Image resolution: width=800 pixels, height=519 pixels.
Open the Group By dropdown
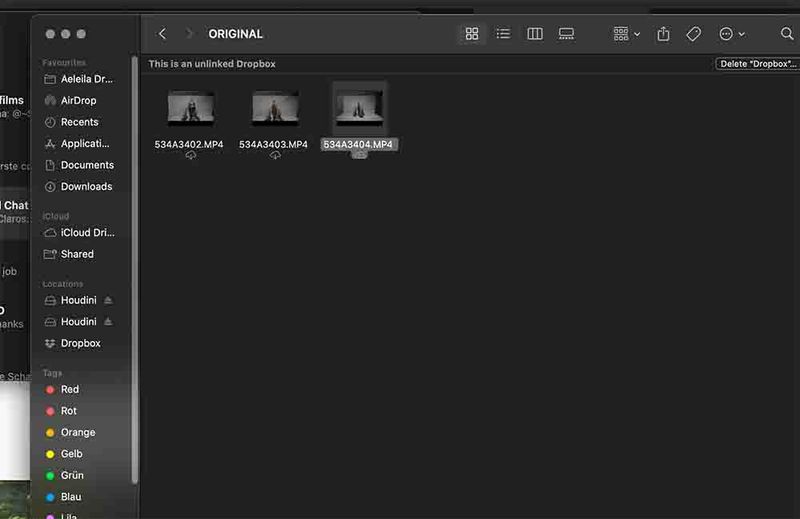(x=627, y=34)
